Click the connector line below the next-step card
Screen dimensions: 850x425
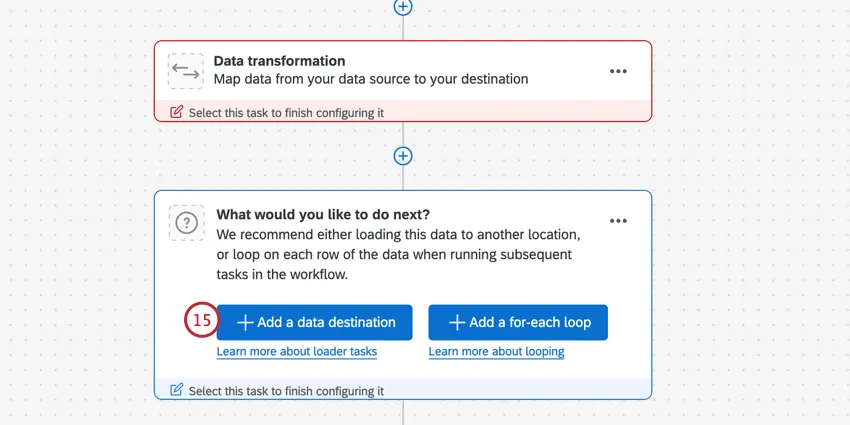coord(402,412)
